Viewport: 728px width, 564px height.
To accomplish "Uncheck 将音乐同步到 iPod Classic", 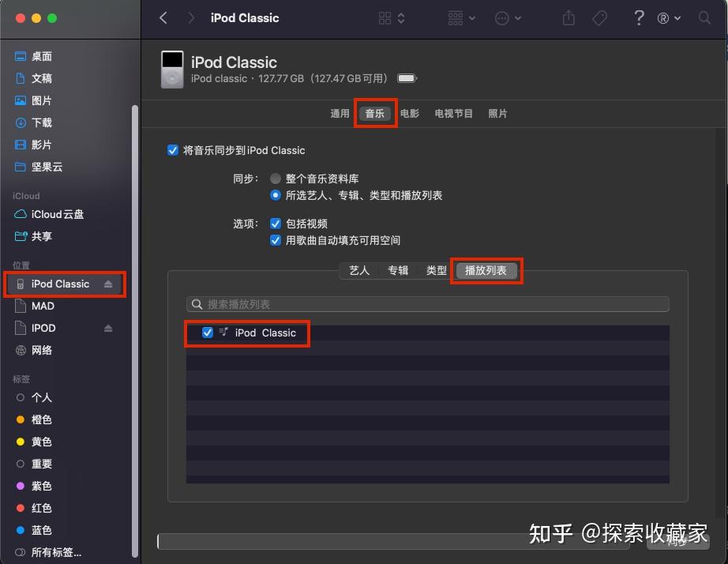I will [172, 149].
